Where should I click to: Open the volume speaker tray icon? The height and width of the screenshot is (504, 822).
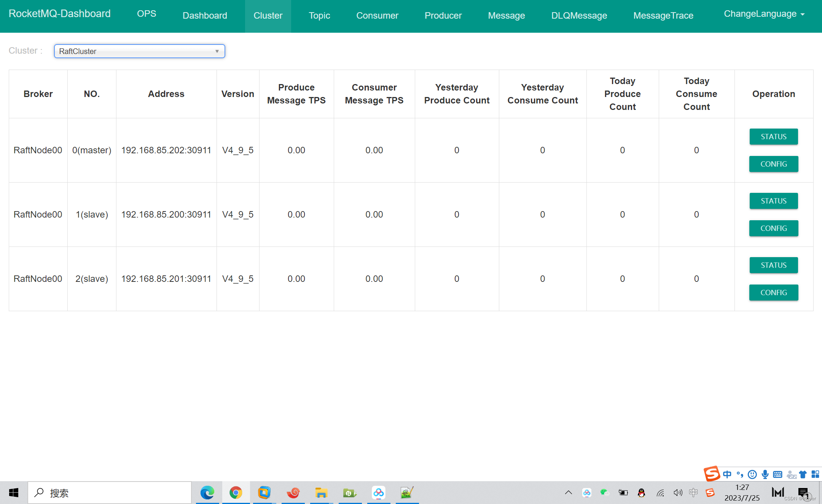(x=678, y=493)
